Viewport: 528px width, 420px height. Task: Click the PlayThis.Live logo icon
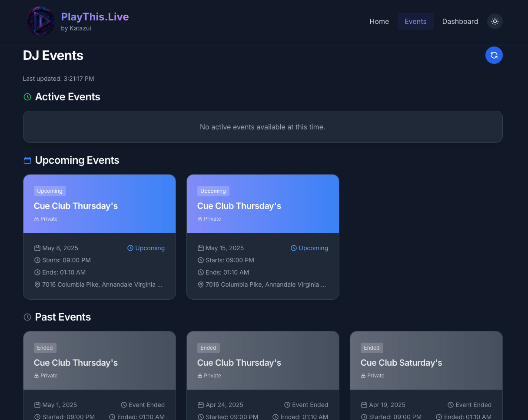click(x=40, y=21)
